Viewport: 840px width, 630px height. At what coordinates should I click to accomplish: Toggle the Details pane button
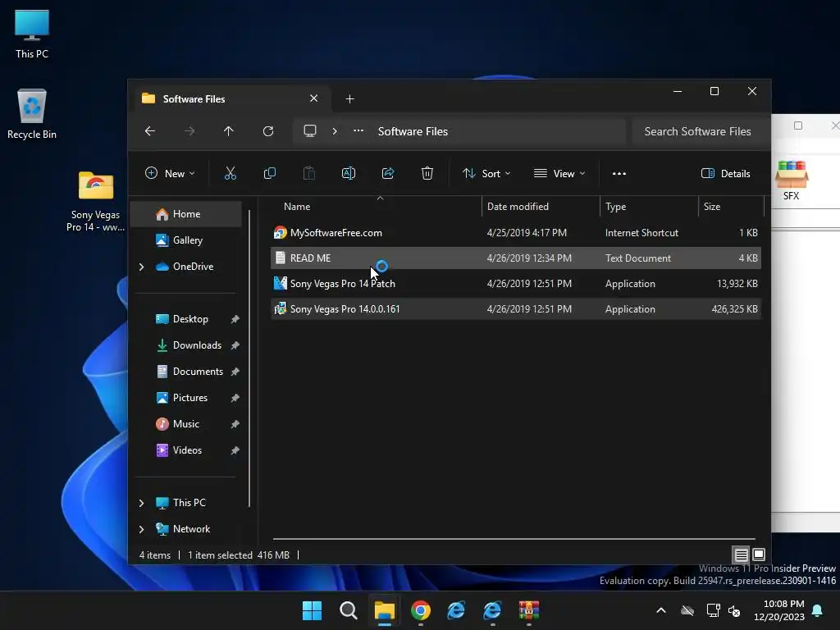tap(726, 173)
